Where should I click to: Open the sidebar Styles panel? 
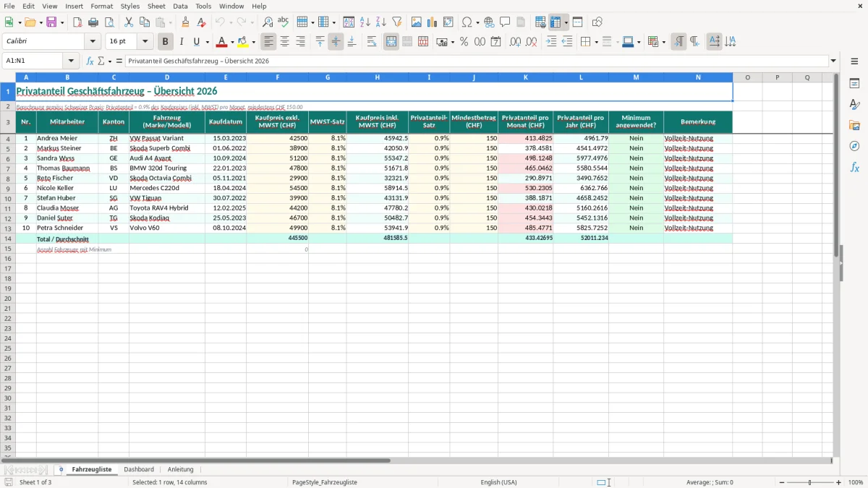[854, 104]
